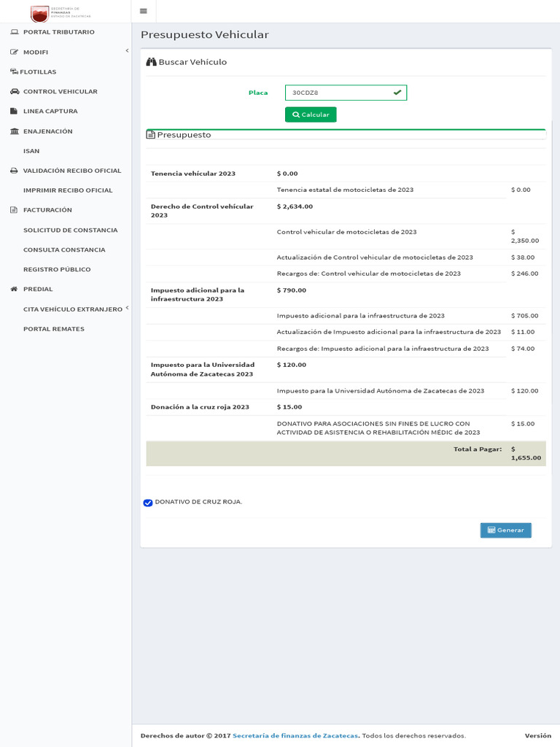Screen dimensions: 560x747
Task: Click the blue Generar button
Action: (x=506, y=530)
